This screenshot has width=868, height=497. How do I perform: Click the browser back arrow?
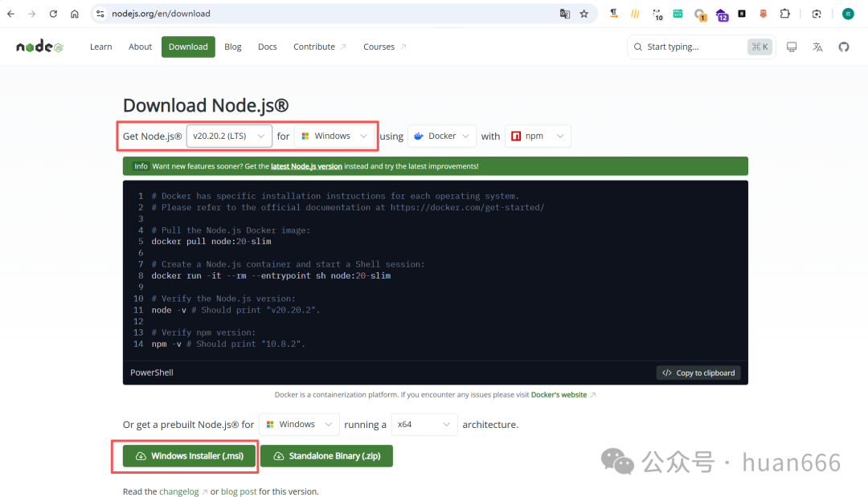11,14
